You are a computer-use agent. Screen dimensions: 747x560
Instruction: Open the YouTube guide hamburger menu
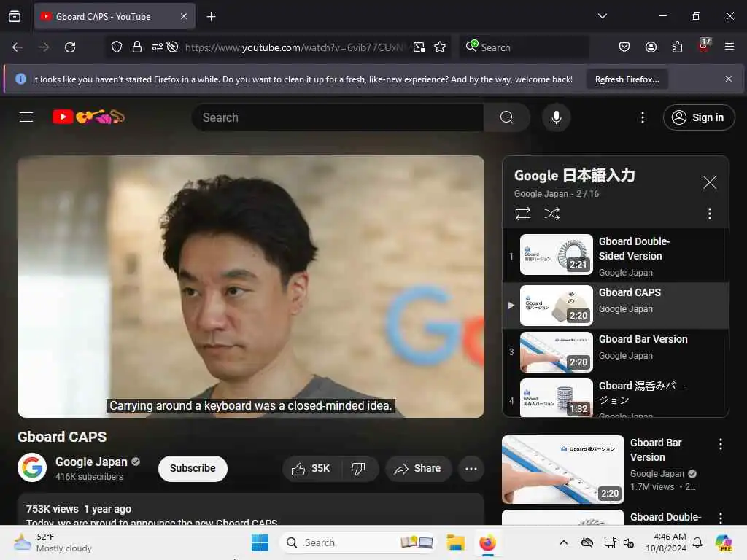click(x=26, y=117)
